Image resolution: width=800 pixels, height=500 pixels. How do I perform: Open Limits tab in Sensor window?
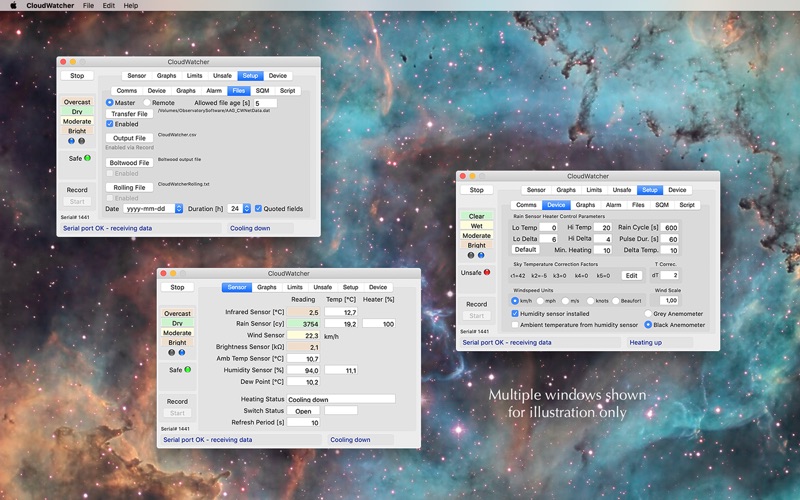tap(294, 287)
